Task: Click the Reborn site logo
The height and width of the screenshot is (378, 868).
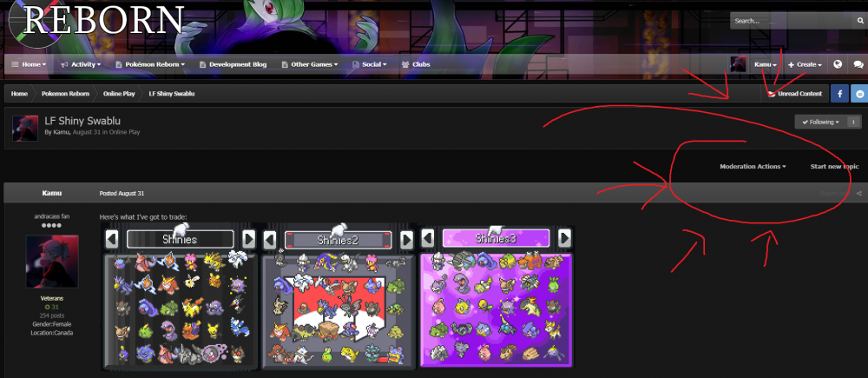Action: pyautogui.click(x=97, y=23)
